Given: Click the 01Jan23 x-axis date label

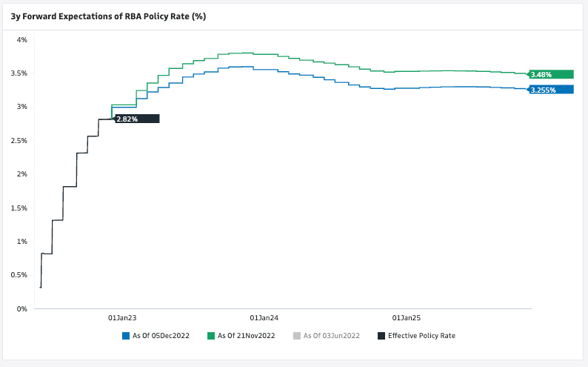Looking at the screenshot, I should [x=123, y=317].
